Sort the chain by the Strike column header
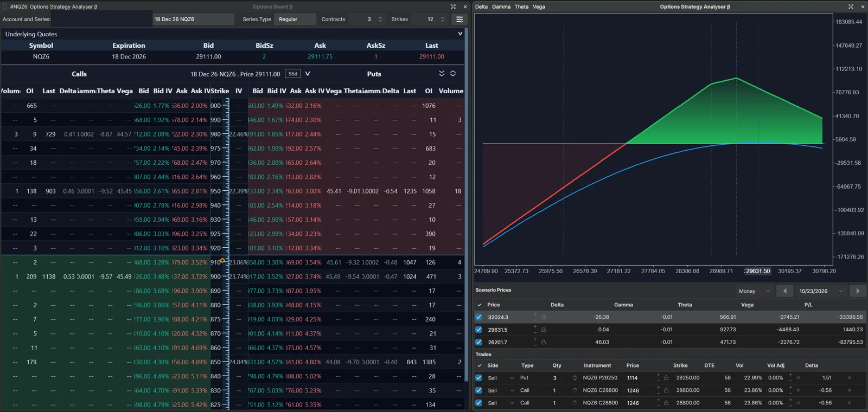Screen dimensions: 868x412 coord(219,91)
